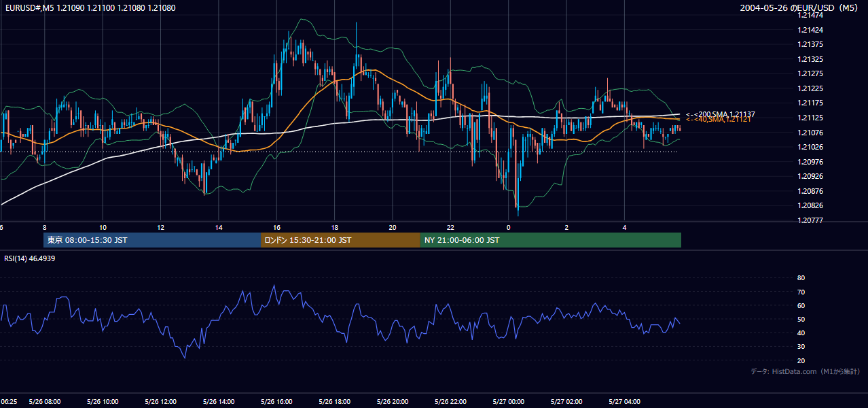Click the 5/26 14:00 bottom date label
The width and height of the screenshot is (868, 408).
219,401
